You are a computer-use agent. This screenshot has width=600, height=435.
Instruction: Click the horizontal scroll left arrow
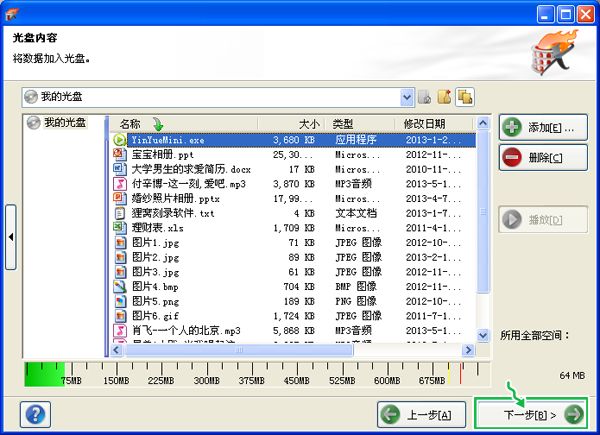coord(117,350)
